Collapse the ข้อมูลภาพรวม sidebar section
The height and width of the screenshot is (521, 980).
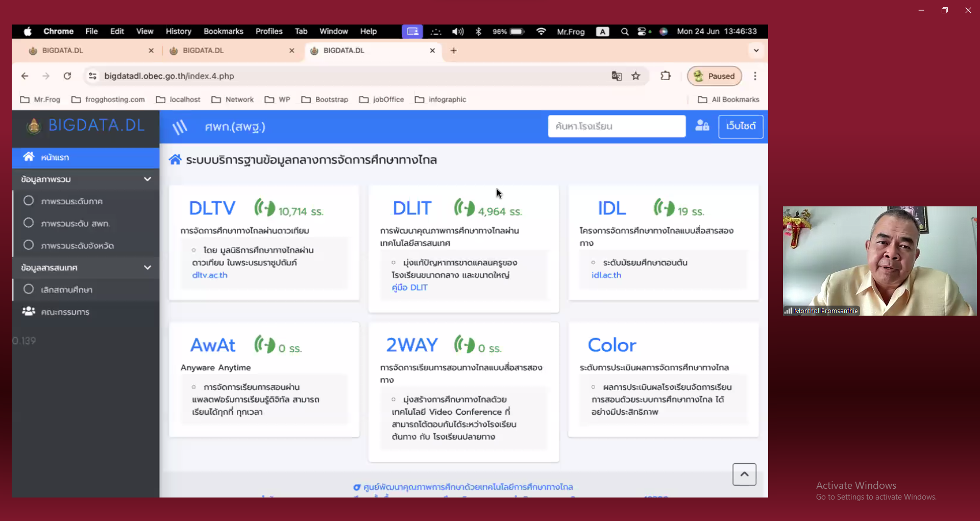coord(148,179)
